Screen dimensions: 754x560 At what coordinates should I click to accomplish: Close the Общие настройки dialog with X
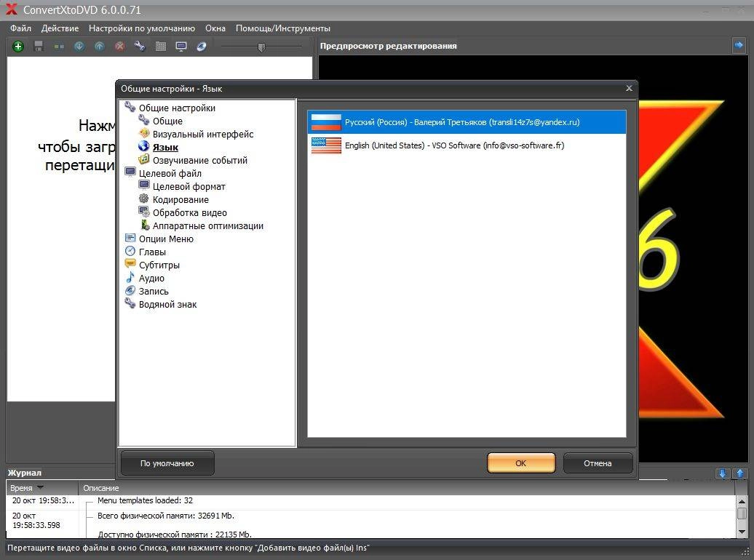(x=629, y=89)
